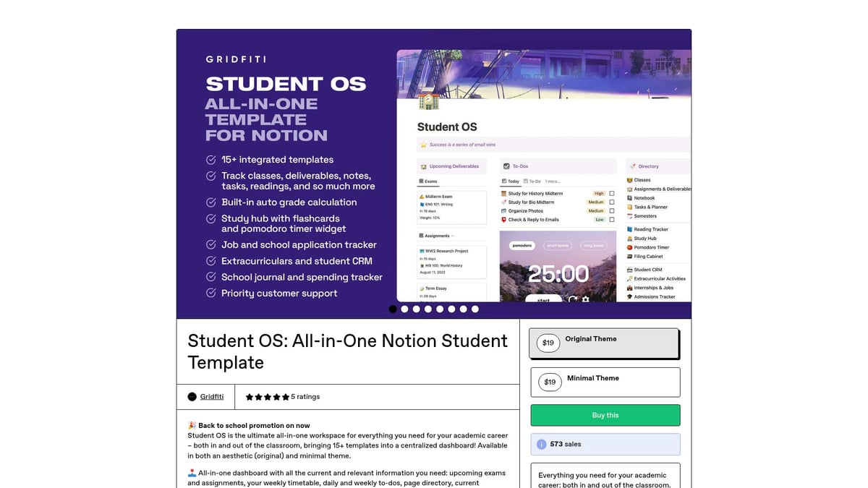This screenshot has height=488, width=868.
Task: Mark Check & Reply to Emails complete
Action: click(612, 220)
